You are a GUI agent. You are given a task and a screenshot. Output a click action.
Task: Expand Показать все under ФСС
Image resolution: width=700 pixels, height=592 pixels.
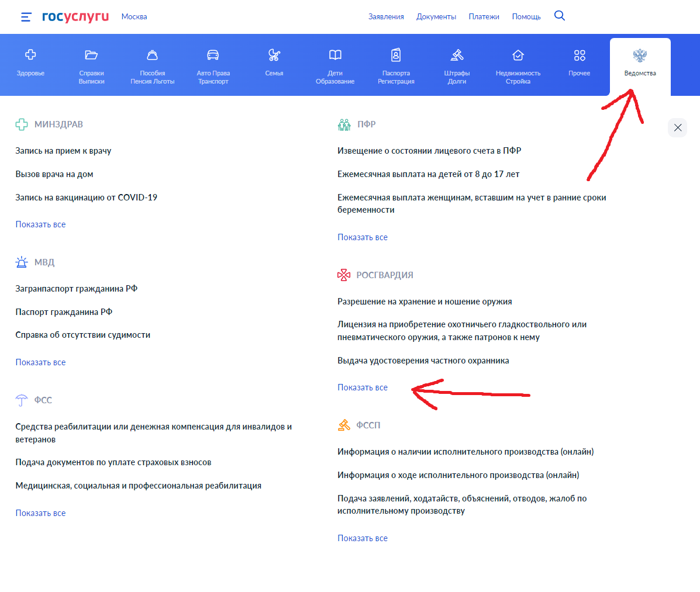point(40,513)
